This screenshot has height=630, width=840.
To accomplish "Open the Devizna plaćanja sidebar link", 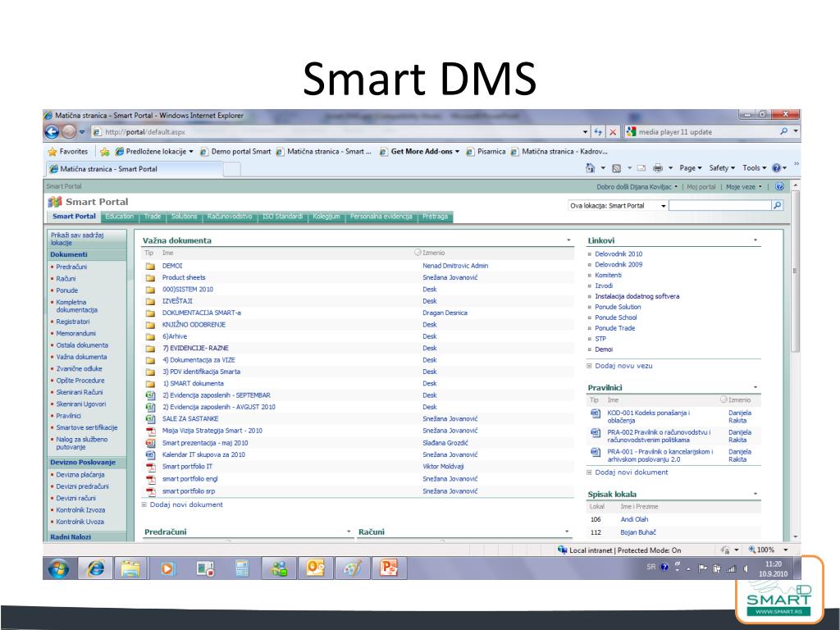I will 80,475.
